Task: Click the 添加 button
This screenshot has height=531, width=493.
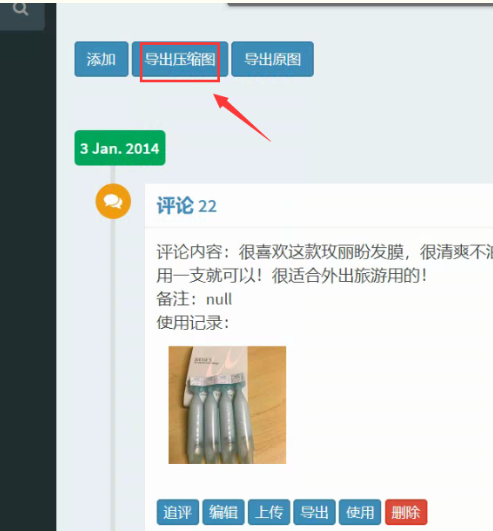Action: [101, 59]
